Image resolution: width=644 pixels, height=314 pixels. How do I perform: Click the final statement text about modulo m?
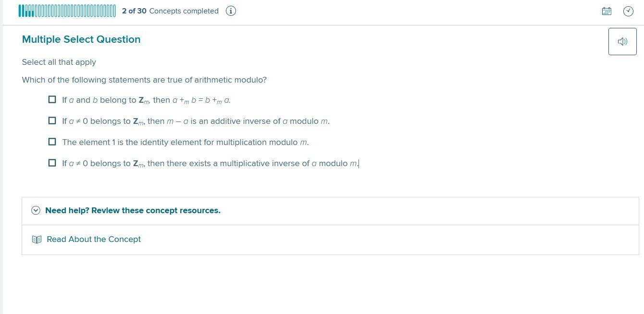[x=210, y=163]
